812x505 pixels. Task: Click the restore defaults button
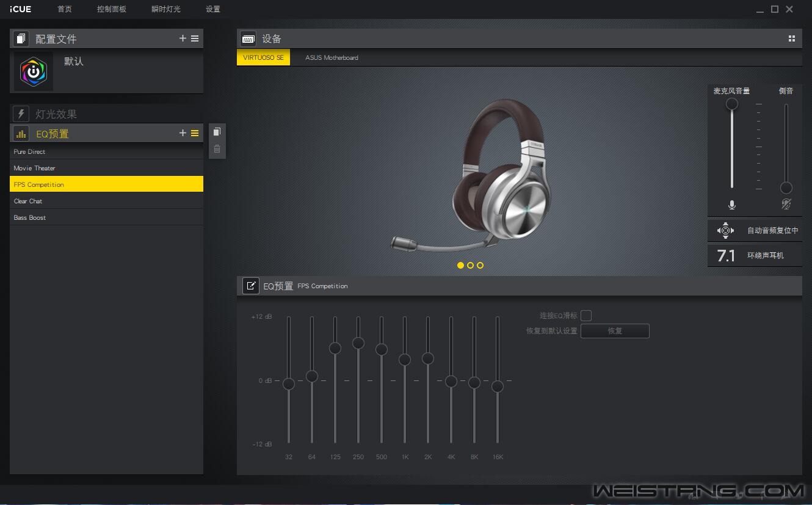(x=615, y=331)
